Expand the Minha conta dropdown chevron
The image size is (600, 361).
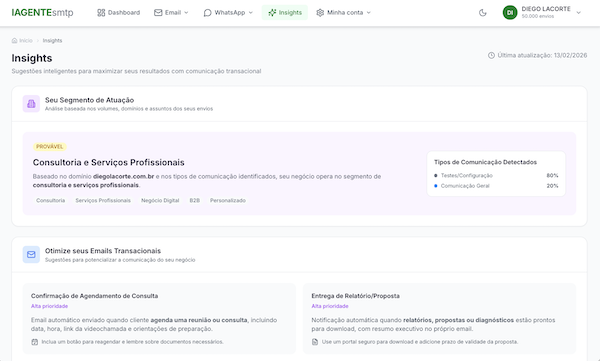pyautogui.click(x=368, y=13)
